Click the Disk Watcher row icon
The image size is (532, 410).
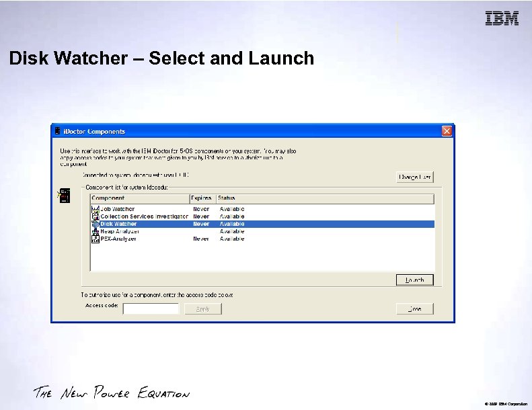96,224
